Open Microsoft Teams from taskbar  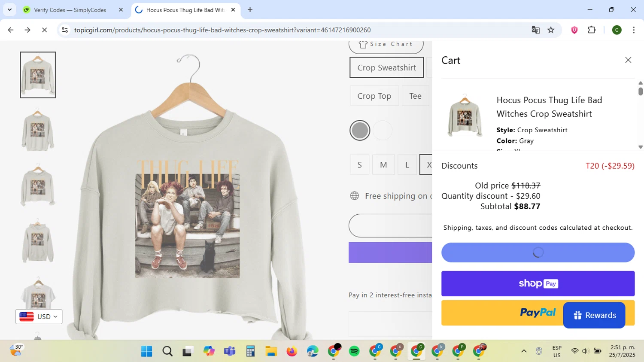pos(230,351)
